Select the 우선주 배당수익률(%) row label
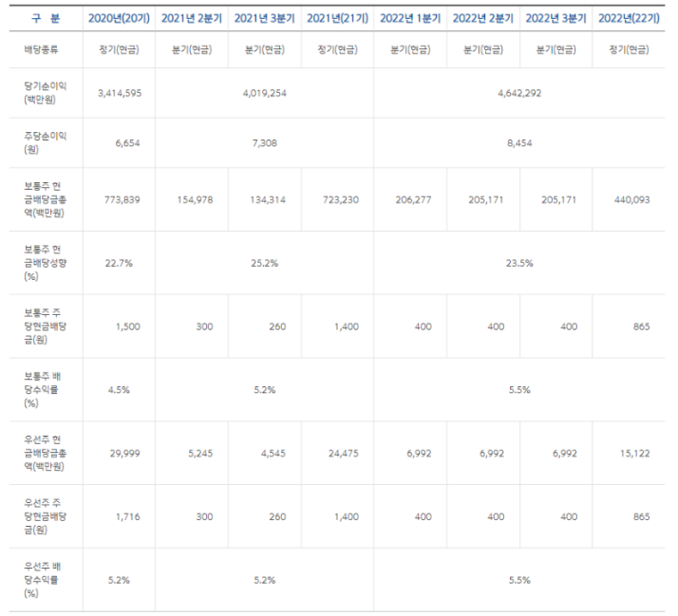The height and width of the screenshot is (616, 678). 42,580
